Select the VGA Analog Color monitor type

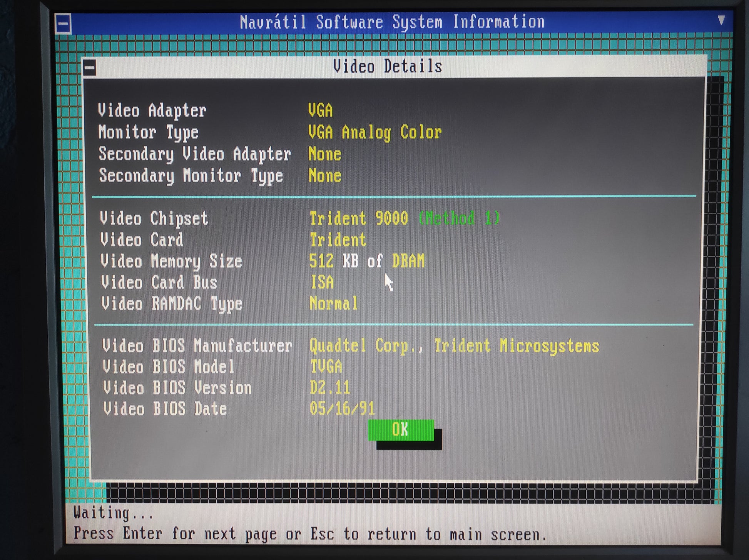(x=374, y=132)
